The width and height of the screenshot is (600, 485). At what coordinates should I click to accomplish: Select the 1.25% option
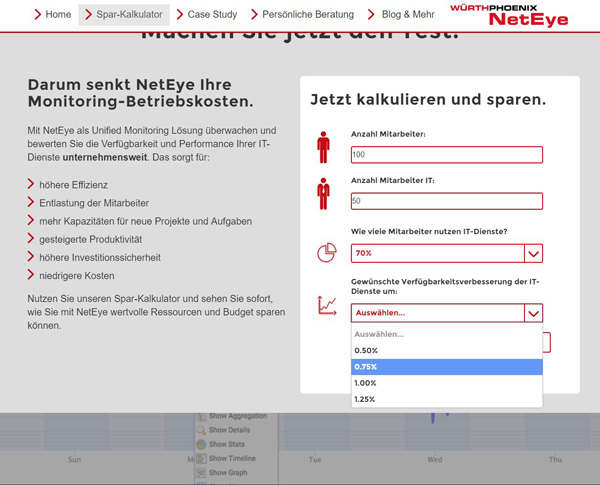(447, 399)
